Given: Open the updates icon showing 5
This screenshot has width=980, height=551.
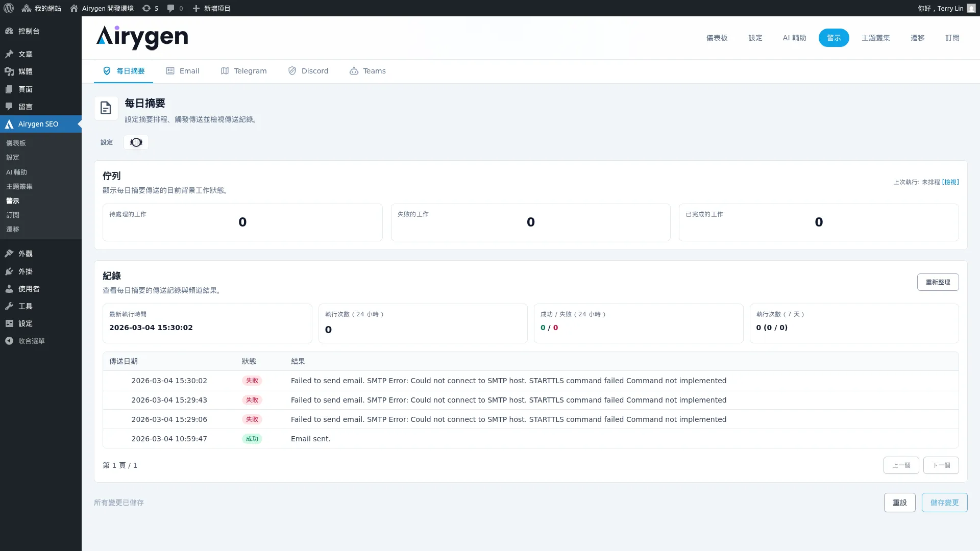Looking at the screenshot, I should tap(150, 8).
